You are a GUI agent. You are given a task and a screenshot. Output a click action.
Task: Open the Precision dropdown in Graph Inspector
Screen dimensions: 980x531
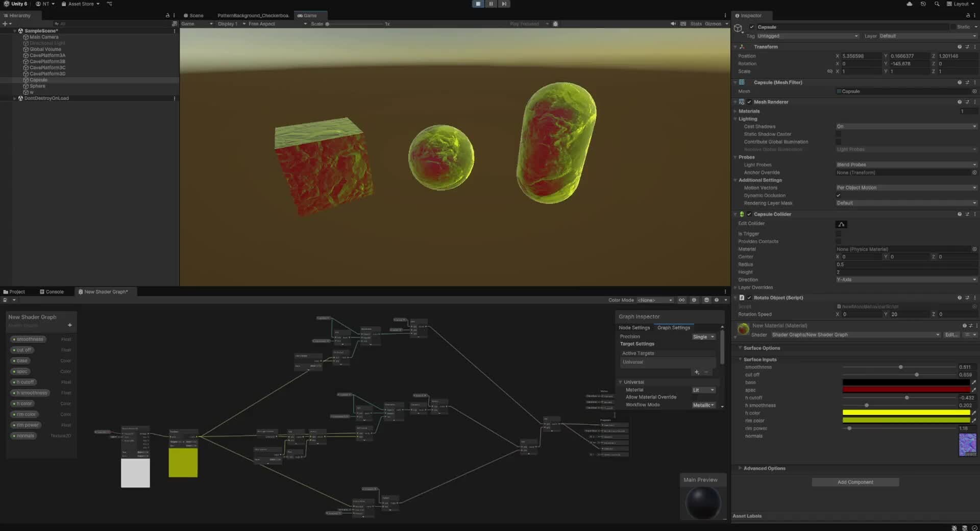(x=703, y=336)
